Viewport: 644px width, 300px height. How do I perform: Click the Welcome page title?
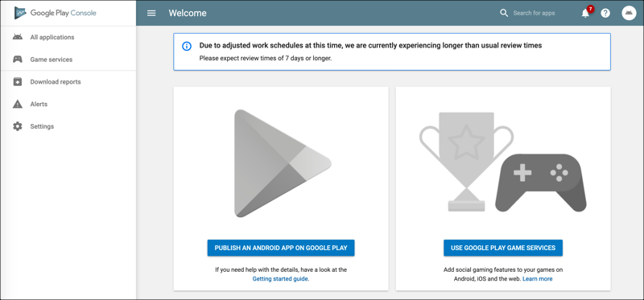coord(188,13)
